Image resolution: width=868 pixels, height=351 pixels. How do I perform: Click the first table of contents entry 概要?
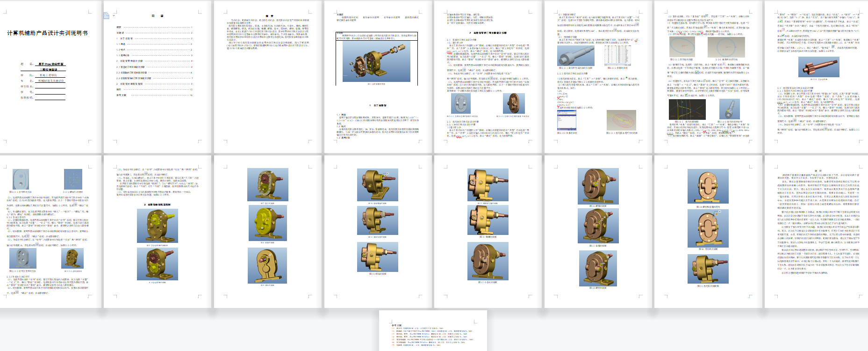[x=119, y=27]
